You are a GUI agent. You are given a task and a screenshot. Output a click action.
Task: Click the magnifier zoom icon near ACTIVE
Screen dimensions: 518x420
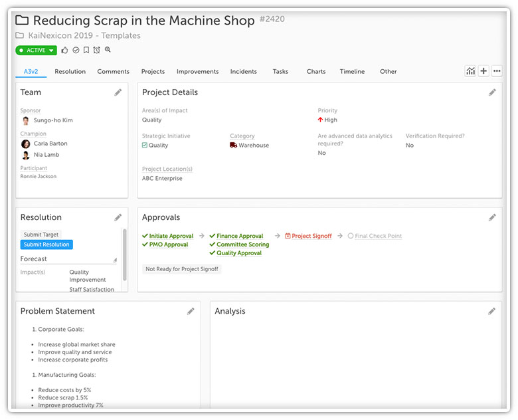click(108, 50)
